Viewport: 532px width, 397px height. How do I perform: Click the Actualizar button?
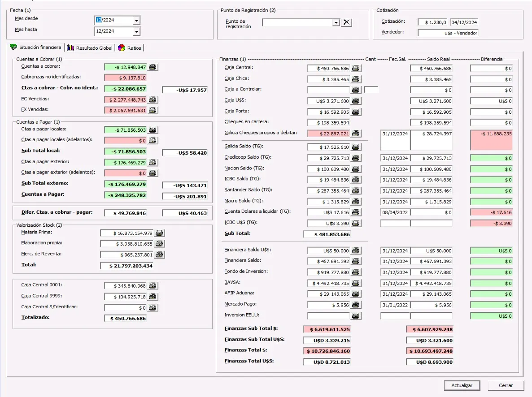click(462, 385)
